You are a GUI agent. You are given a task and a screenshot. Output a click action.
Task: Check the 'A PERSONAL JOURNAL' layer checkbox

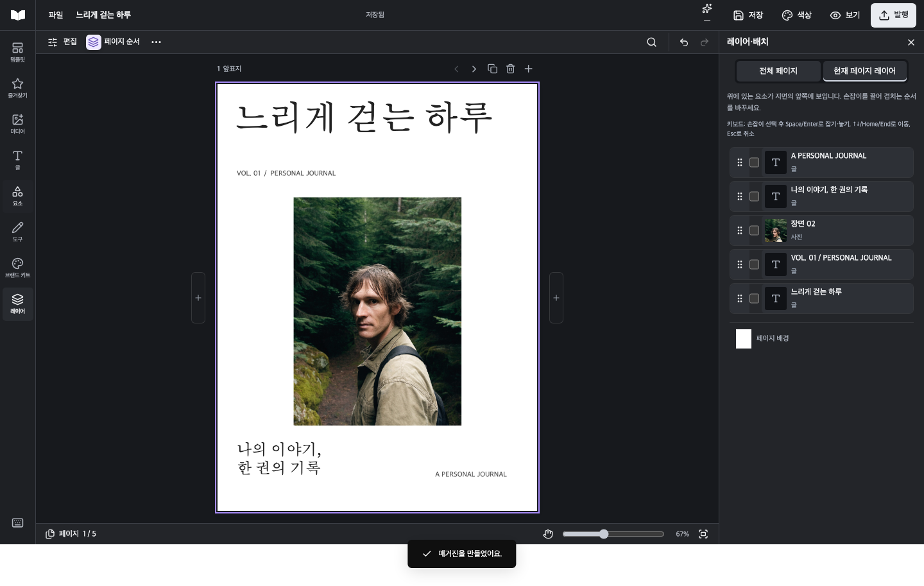(x=754, y=162)
